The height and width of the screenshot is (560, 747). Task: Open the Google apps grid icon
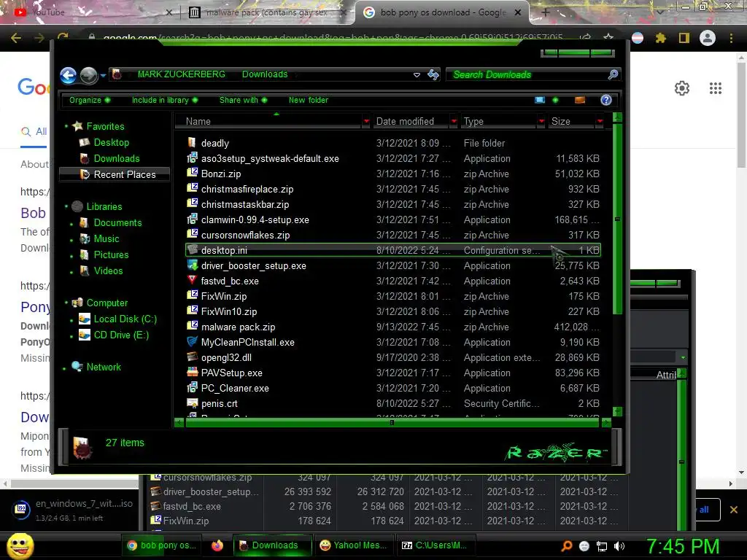coord(715,88)
